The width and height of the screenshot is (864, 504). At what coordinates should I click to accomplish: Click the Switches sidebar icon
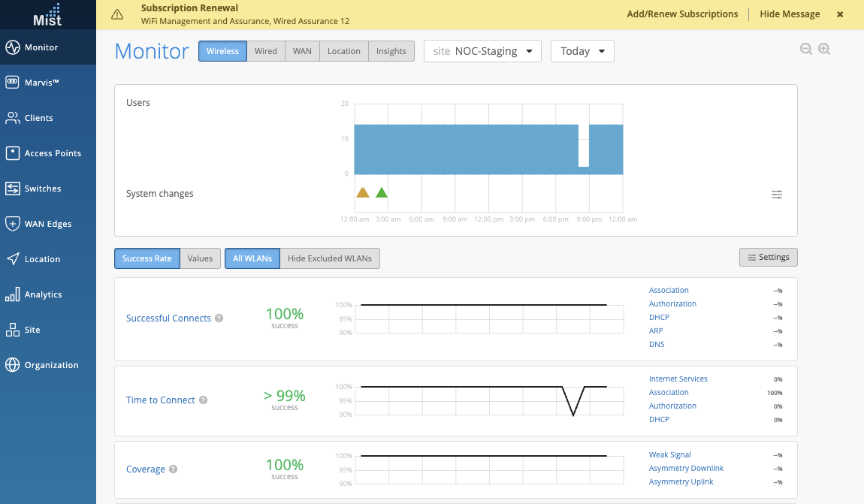click(x=12, y=189)
